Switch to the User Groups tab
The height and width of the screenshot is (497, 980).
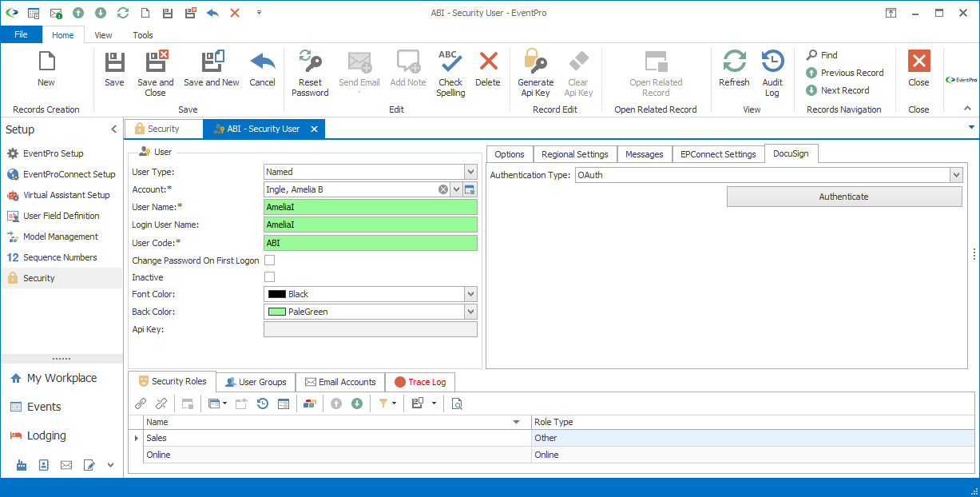256,382
